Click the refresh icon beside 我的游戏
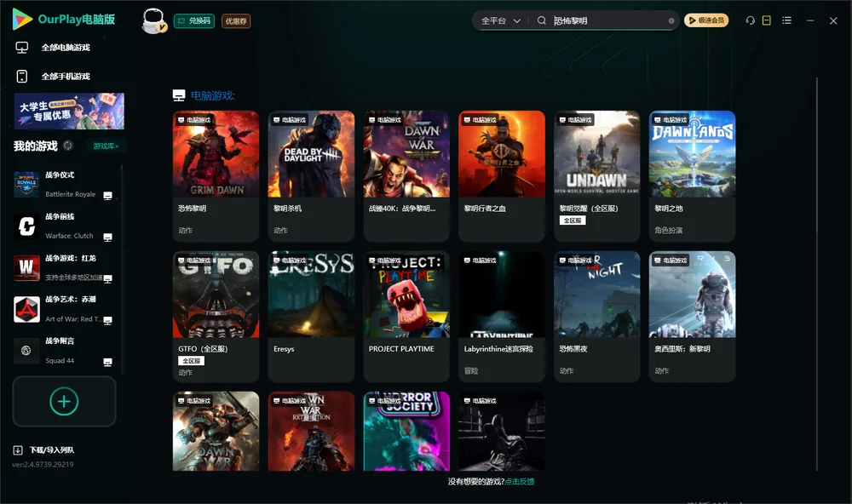 coord(68,146)
